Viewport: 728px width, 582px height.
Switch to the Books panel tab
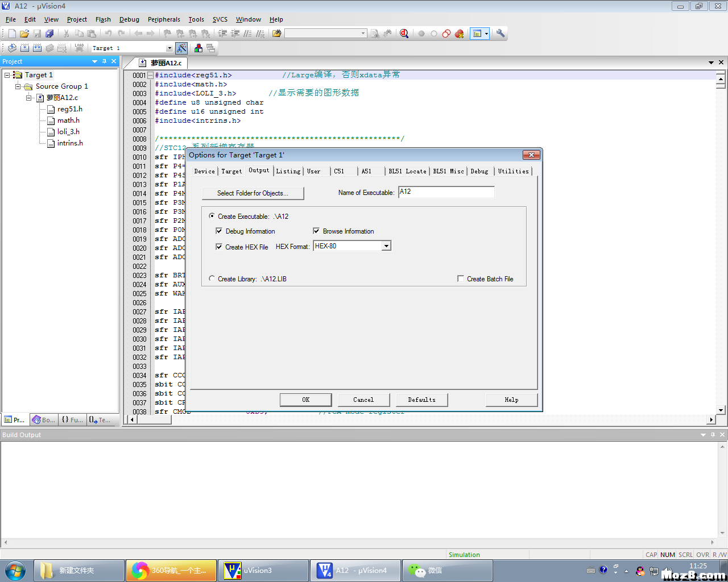[44, 420]
